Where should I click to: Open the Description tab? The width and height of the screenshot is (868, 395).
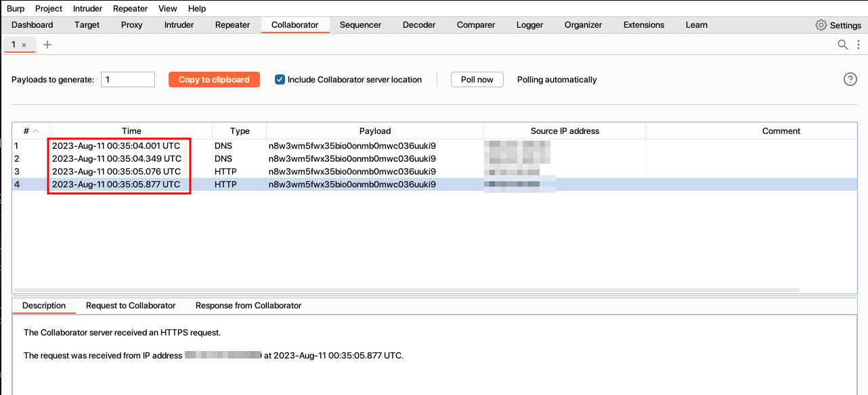(x=44, y=306)
